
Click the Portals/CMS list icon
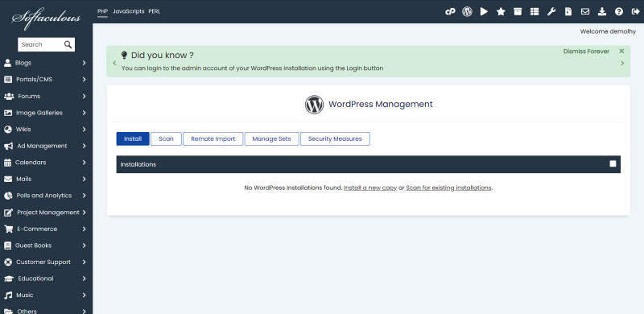[8, 80]
